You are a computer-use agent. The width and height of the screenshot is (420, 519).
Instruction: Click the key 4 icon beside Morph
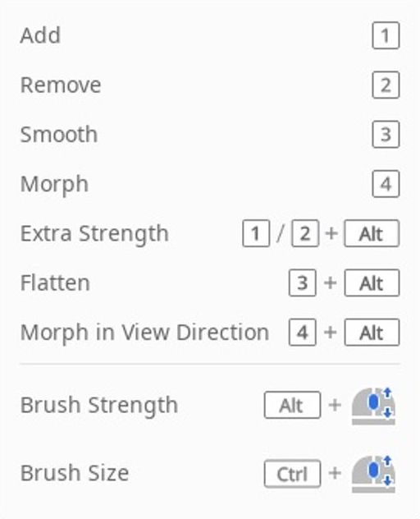pos(386,184)
